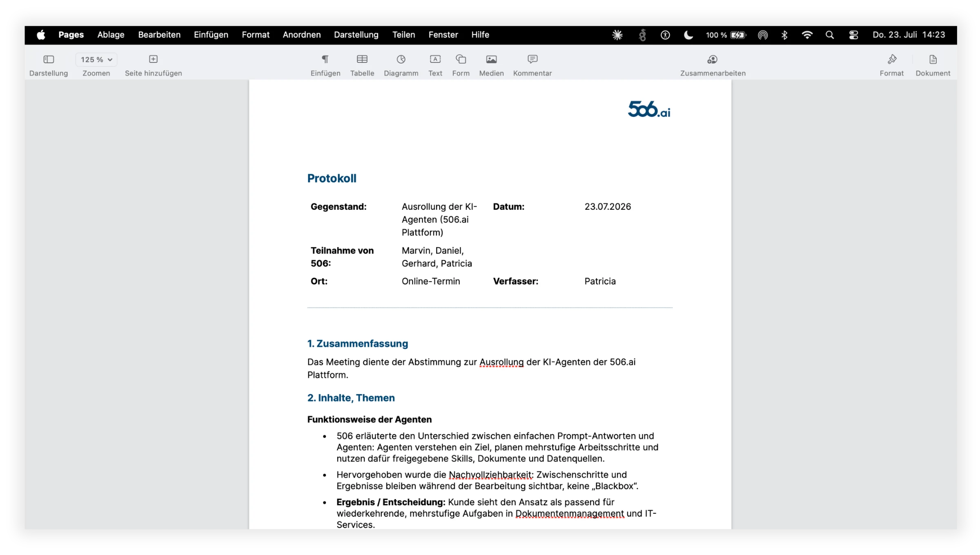Click the accessibility menu bar icon
980x555 pixels.
665,35
